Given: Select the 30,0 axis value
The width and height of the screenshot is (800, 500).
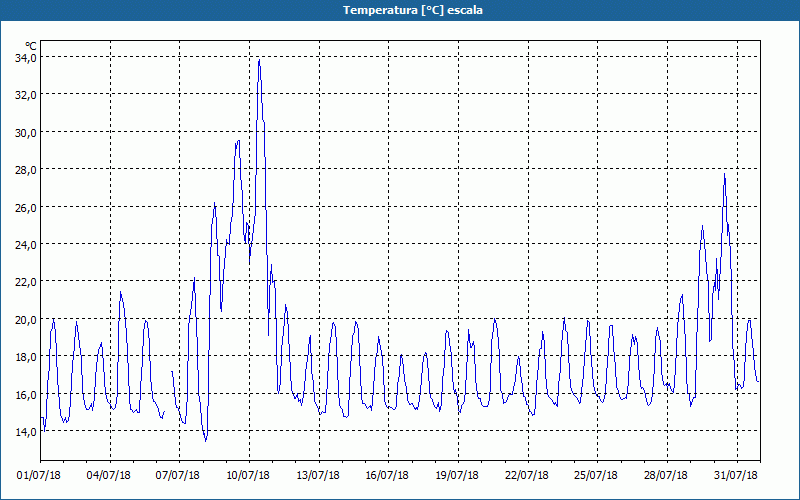Looking at the screenshot, I should tap(25, 132).
